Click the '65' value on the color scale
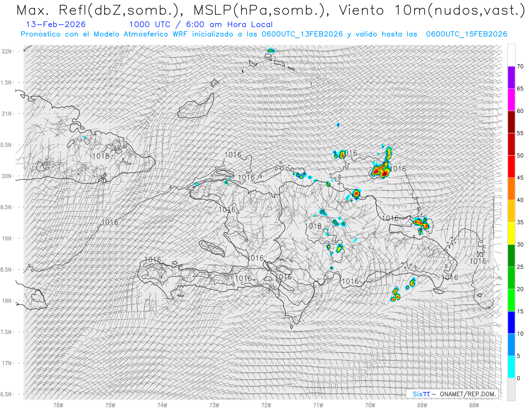 (520, 89)
